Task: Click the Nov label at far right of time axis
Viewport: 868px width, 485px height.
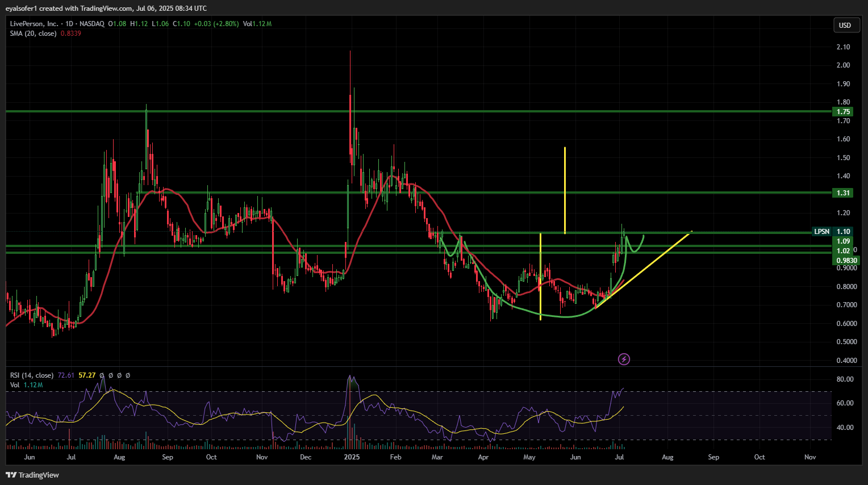Action: tap(810, 457)
